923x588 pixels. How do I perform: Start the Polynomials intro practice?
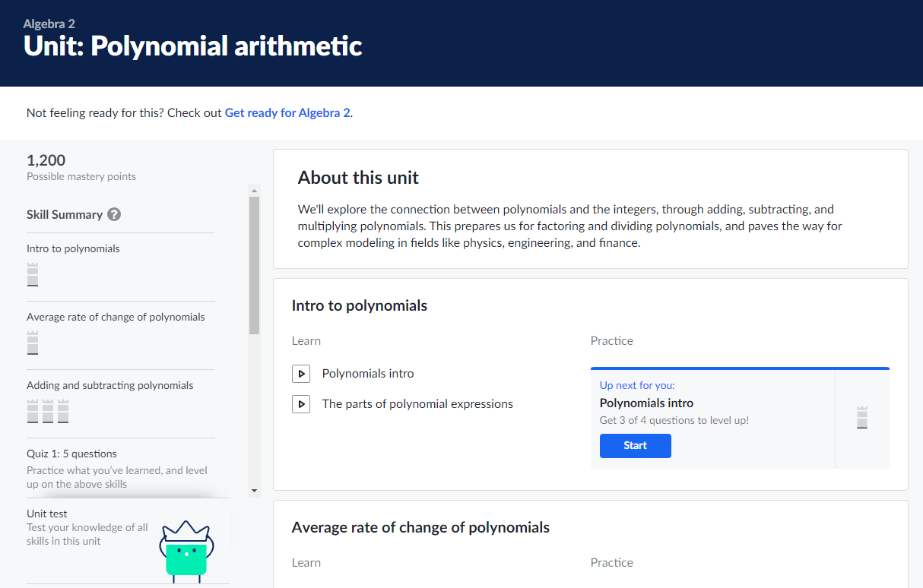click(636, 446)
